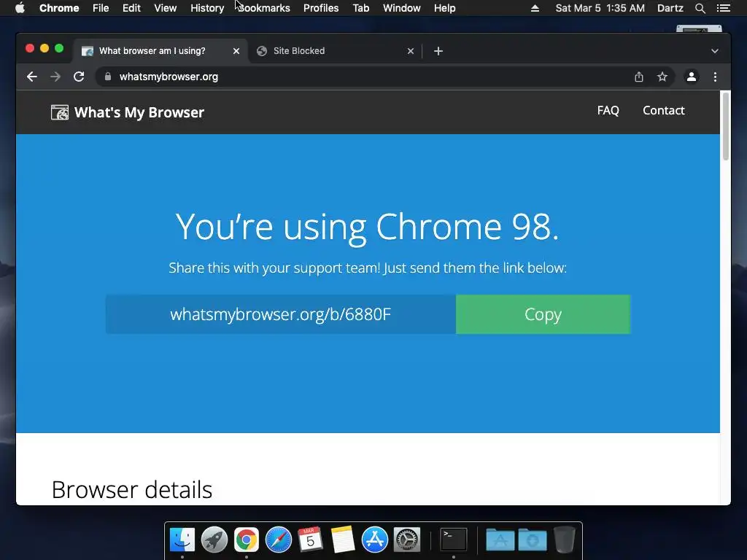The image size is (747, 560).
Task: Click the whatsmybrowser.org/b/6880F link field
Action: click(281, 314)
